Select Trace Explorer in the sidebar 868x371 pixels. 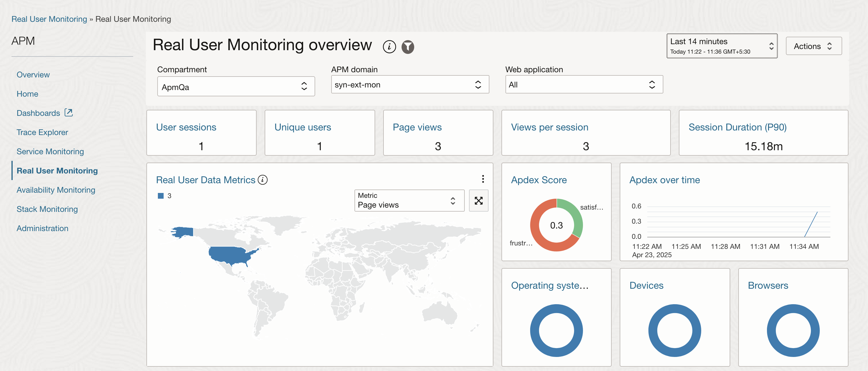click(42, 132)
